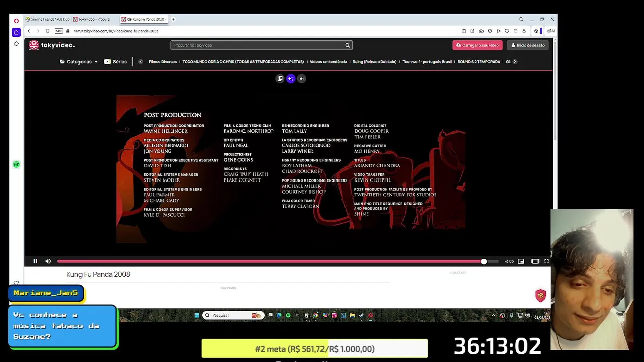Click the purple home icon in Opera sidebar
644x362 pixels.
[16, 32]
